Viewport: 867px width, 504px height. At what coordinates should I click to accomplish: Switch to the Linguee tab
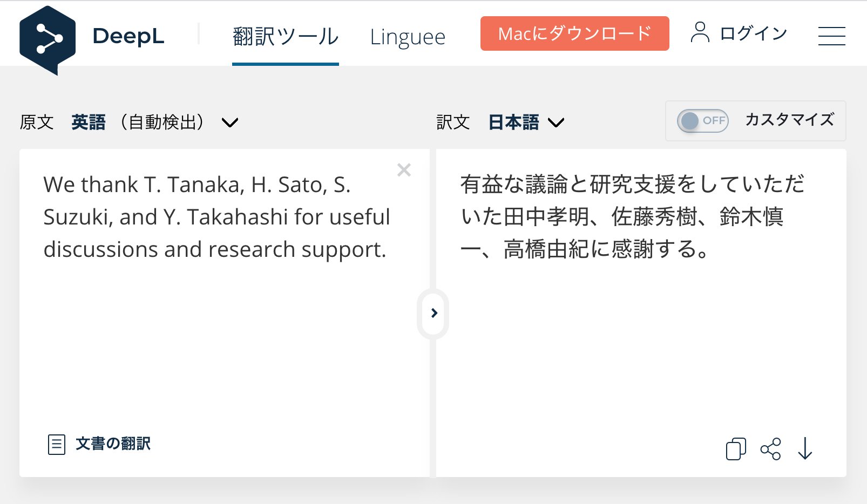pos(408,37)
